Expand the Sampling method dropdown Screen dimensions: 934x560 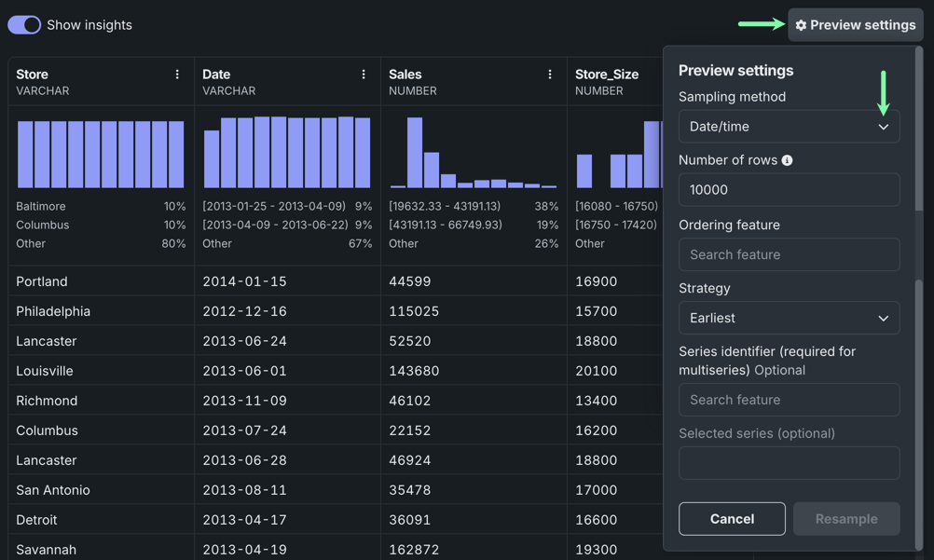[x=789, y=127]
